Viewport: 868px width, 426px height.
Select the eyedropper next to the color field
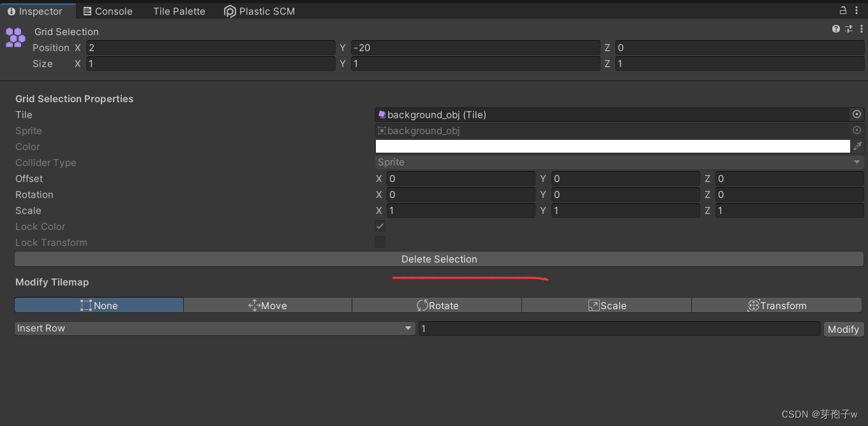click(x=858, y=146)
